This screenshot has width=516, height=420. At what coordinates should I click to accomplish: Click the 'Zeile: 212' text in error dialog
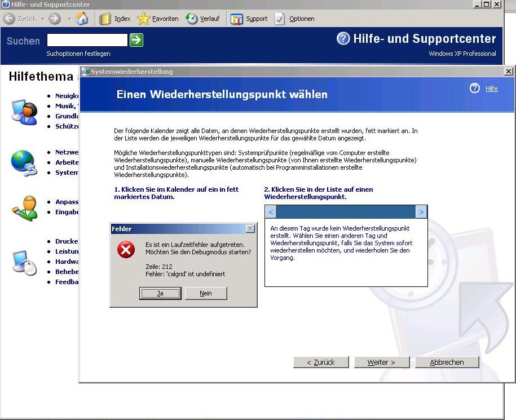pyautogui.click(x=159, y=267)
